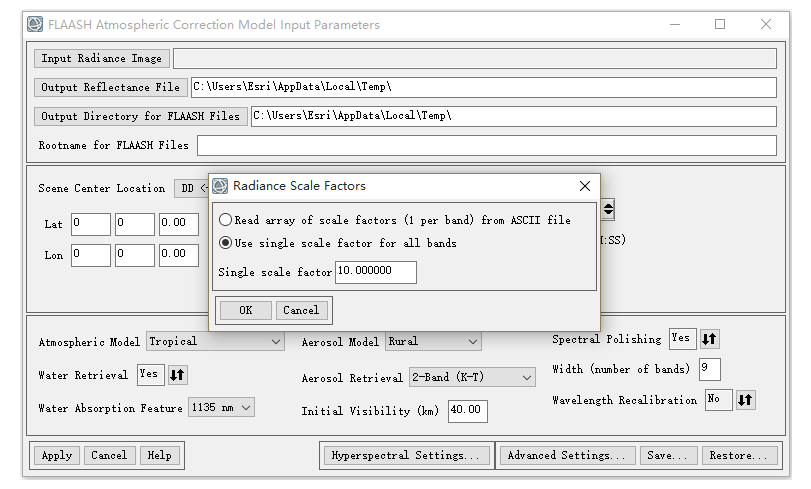Click the Wavelength Recalibration No value box

click(718, 400)
